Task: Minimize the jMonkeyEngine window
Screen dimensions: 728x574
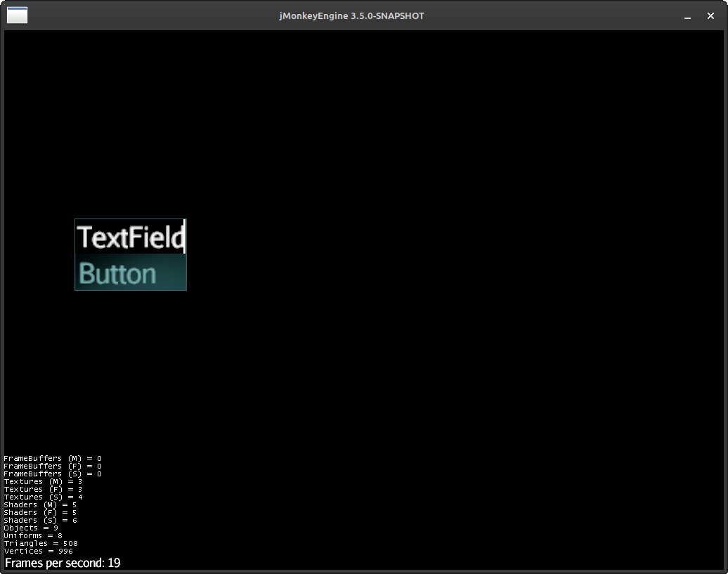Action: point(687,15)
